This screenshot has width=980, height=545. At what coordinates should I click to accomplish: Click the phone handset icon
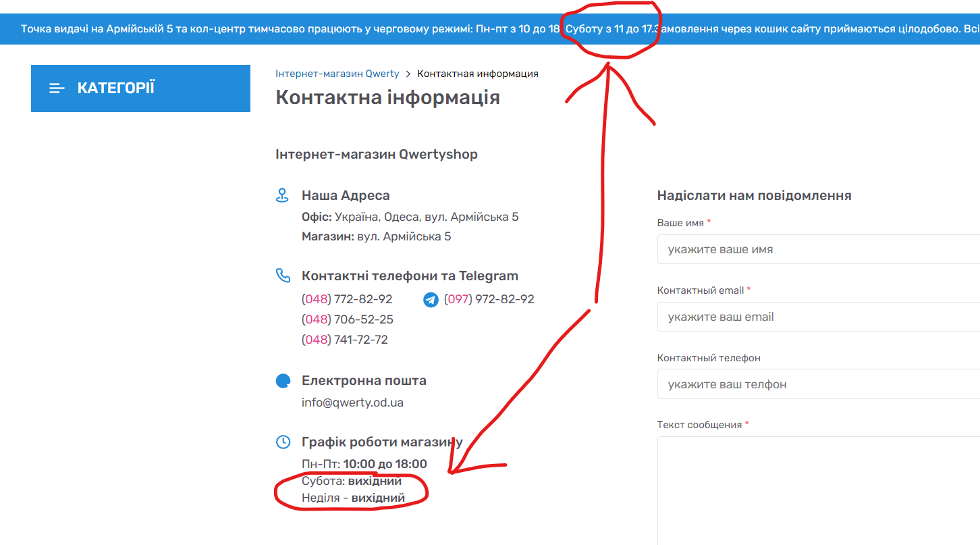click(x=283, y=276)
